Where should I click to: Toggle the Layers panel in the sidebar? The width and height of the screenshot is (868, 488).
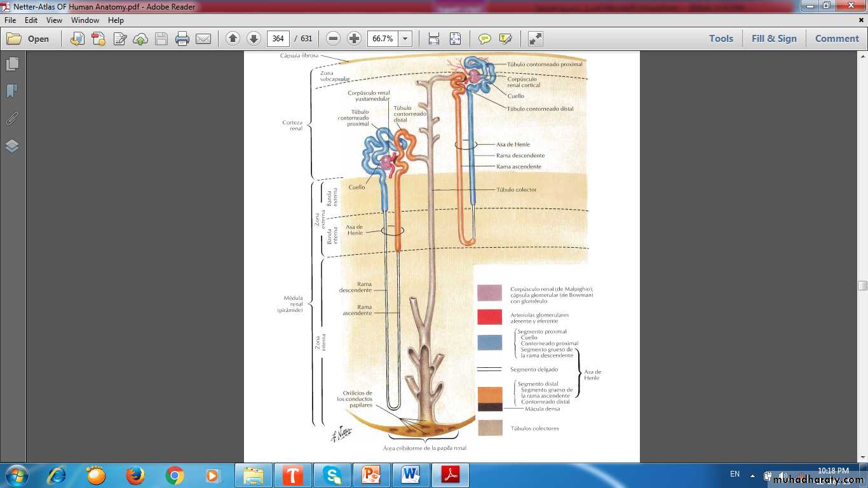click(12, 146)
